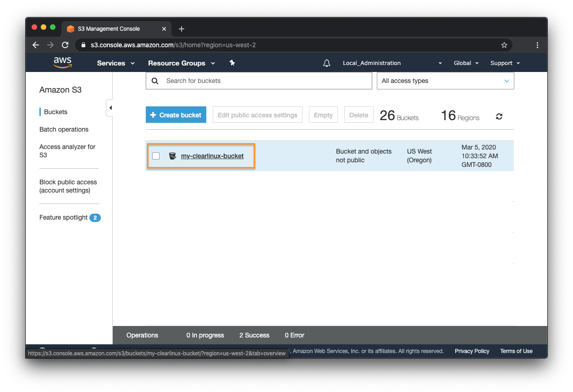Screen dimensions: 573x392
Task: Open the All access types filter
Action: (x=445, y=81)
